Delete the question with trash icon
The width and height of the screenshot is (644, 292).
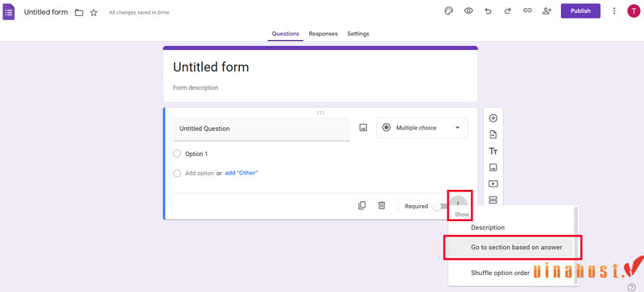coord(382,205)
